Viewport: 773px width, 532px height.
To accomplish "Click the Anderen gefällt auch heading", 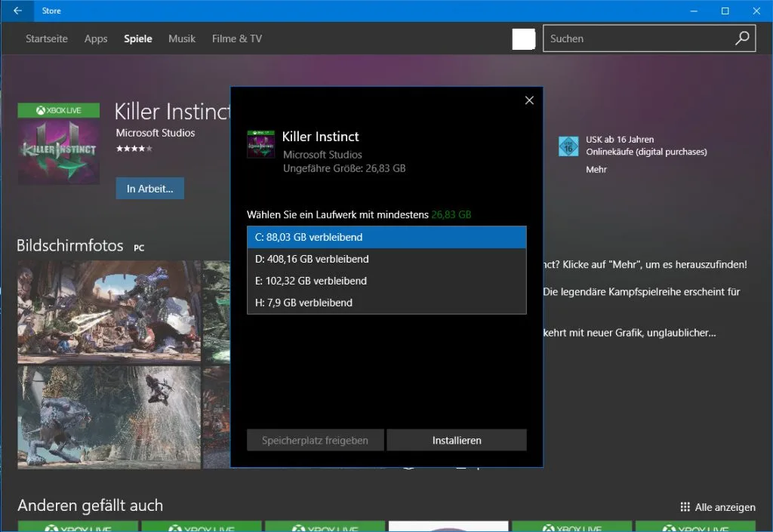I will tap(91, 506).
